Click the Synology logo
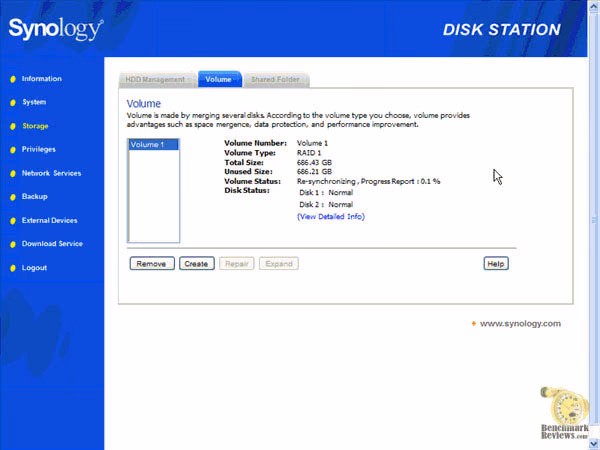600x450 pixels. (56, 29)
